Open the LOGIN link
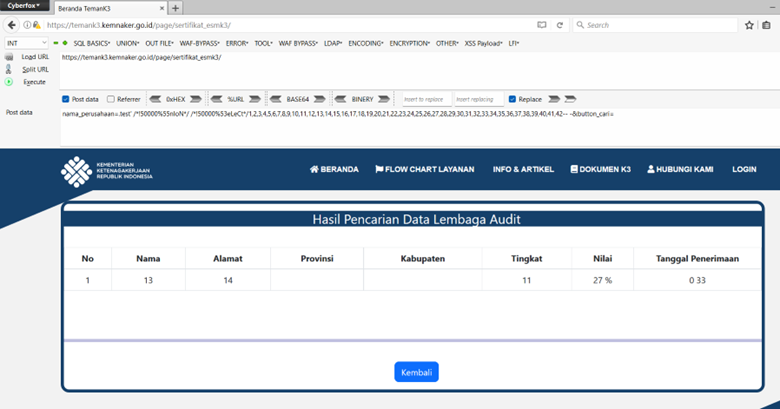Image resolution: width=780 pixels, height=409 pixels. tap(744, 169)
